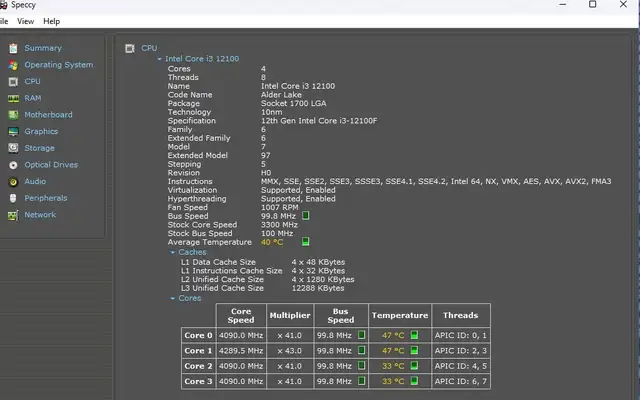Click the Socket 1700 LGA value
The image size is (640, 400).
coord(293,104)
